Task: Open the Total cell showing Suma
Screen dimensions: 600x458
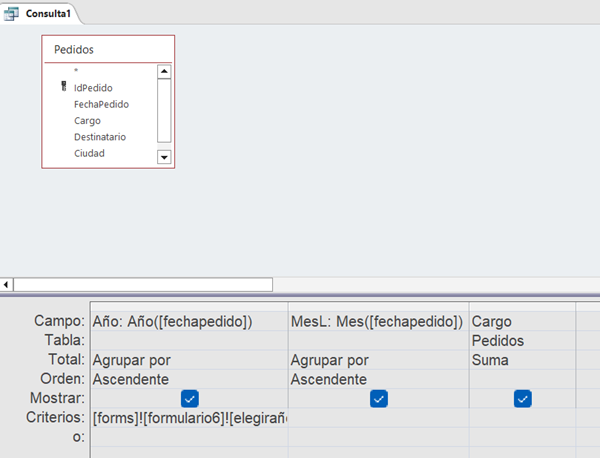Action: [x=522, y=360]
